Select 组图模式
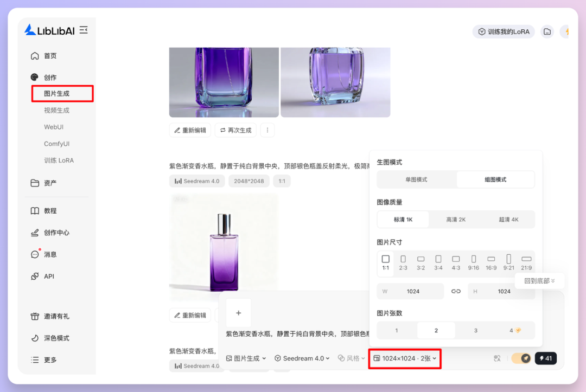The image size is (586, 392). (495, 179)
